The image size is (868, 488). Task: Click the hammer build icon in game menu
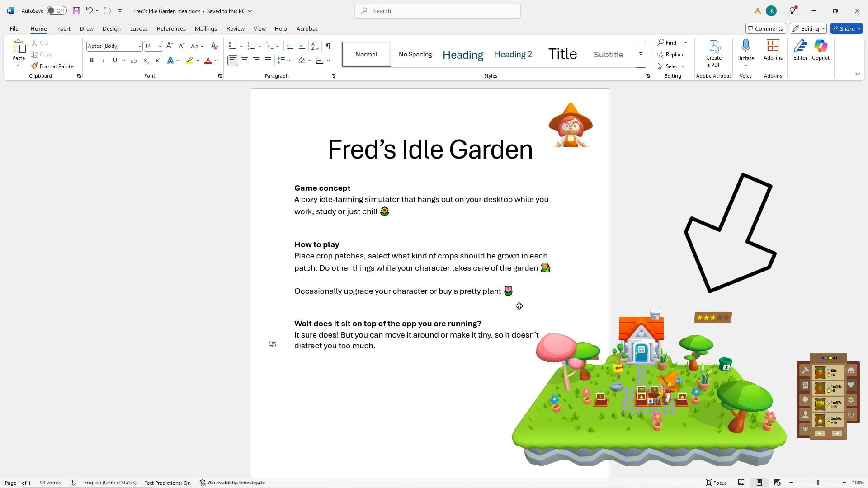click(x=805, y=371)
